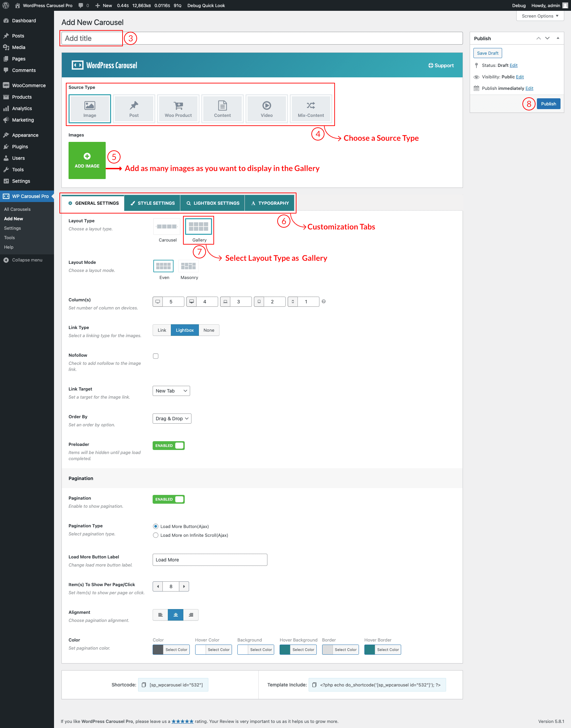The image size is (571, 728).
Task: Expand the Order By dropdown
Action: point(172,419)
